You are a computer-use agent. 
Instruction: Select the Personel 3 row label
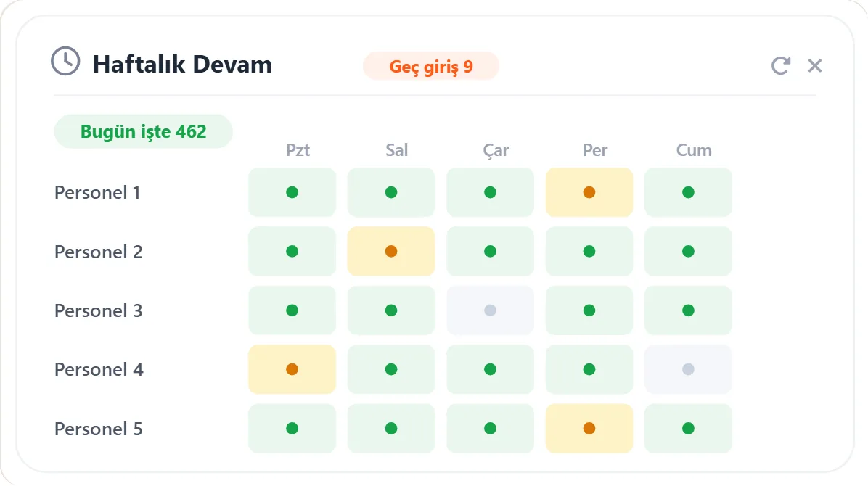click(99, 310)
